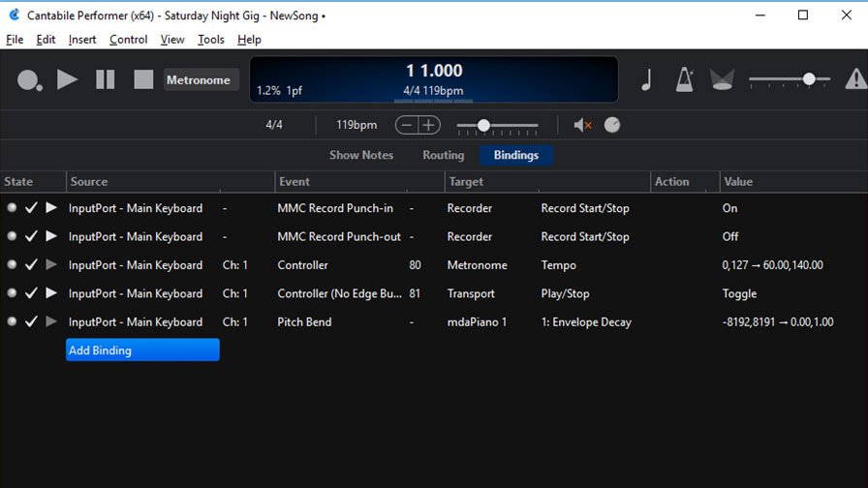The height and width of the screenshot is (488, 868).
Task: Click the spotlight icon left of the volume slider
Action: (722, 80)
